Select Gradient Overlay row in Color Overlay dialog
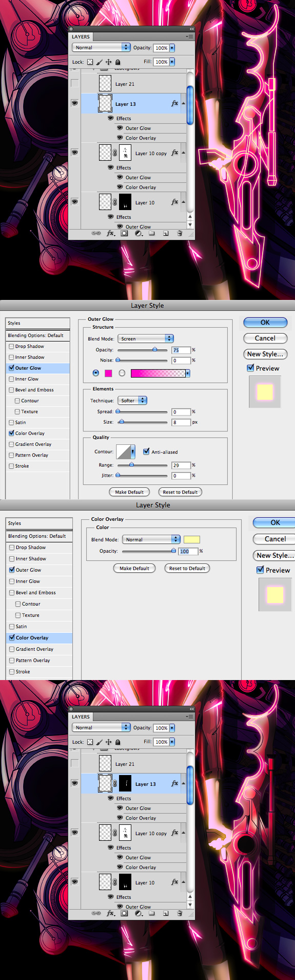 39,649
